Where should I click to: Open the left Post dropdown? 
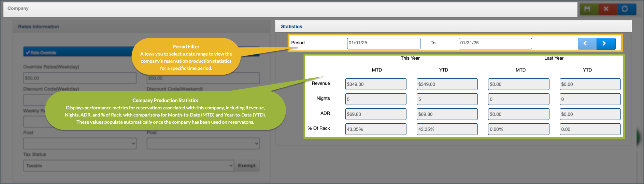[x=80, y=143]
